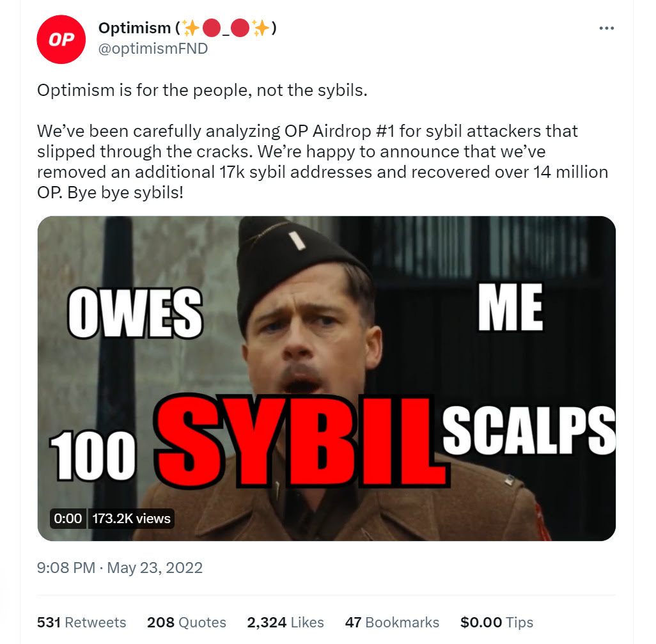This screenshot has height=644, width=656.
Task: View the 531 Retweets list
Action: pyautogui.click(x=82, y=622)
